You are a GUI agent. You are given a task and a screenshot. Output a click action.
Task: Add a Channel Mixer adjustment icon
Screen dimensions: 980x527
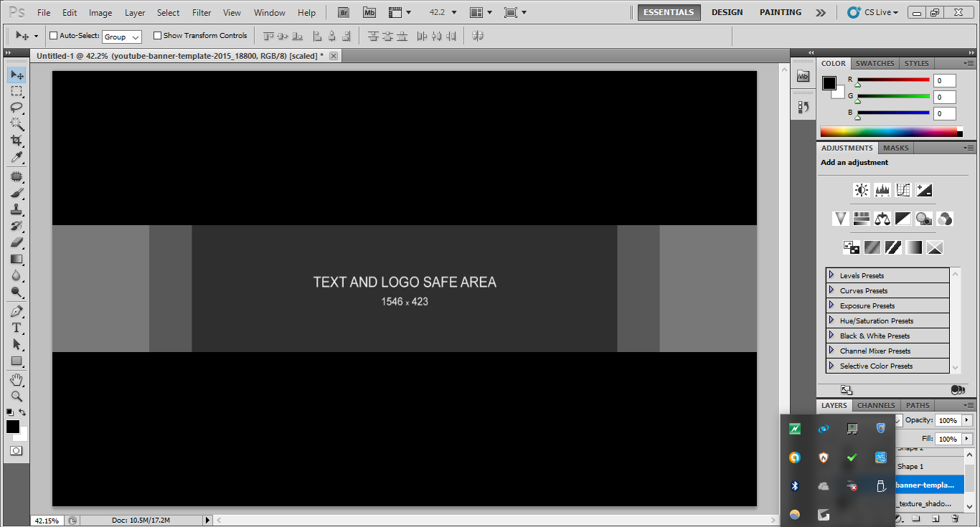tap(945, 219)
